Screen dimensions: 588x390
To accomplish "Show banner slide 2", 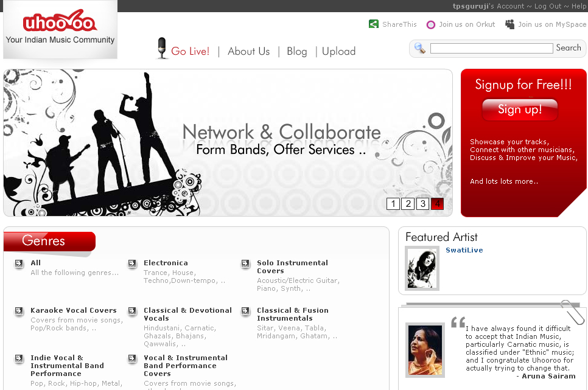I will [408, 204].
